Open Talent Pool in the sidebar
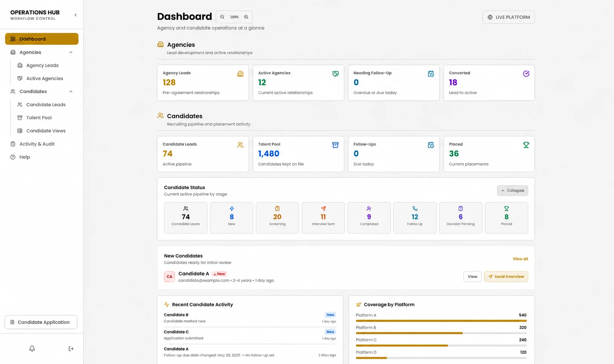This screenshot has width=614, height=364. [x=39, y=118]
